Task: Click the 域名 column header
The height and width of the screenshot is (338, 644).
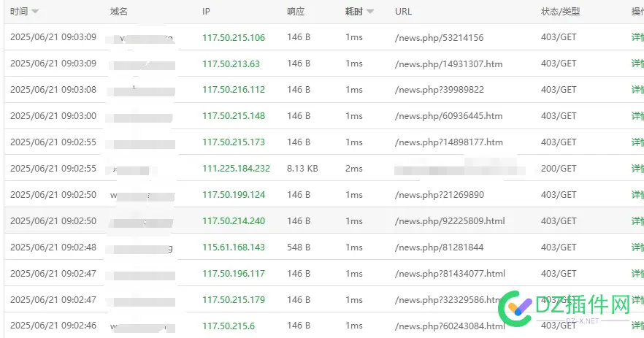Action: (x=119, y=12)
